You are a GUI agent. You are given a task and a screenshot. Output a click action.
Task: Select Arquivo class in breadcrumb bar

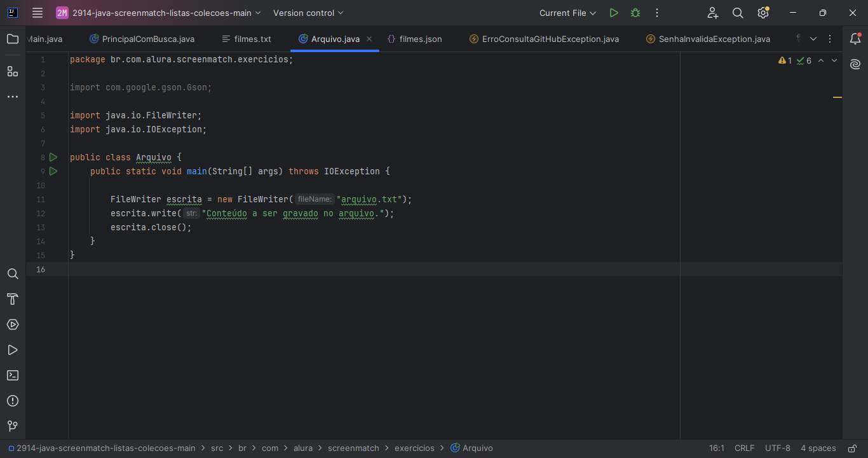471,448
